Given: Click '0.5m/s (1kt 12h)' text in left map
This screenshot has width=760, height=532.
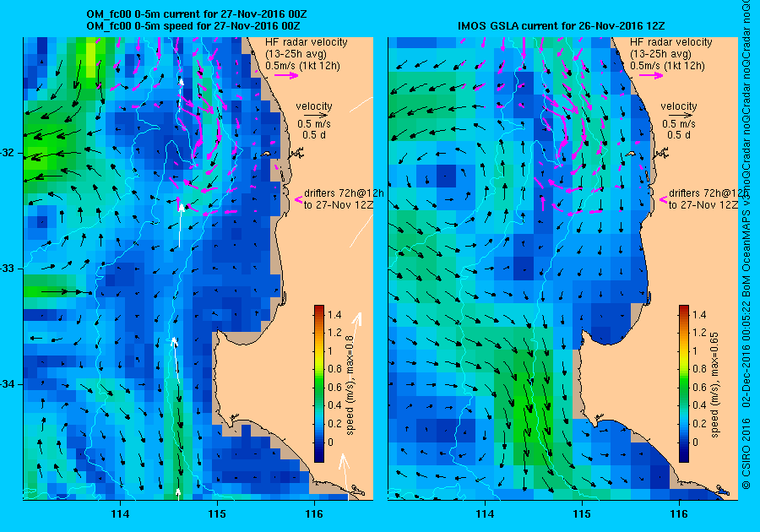Looking at the screenshot, I should [x=302, y=65].
